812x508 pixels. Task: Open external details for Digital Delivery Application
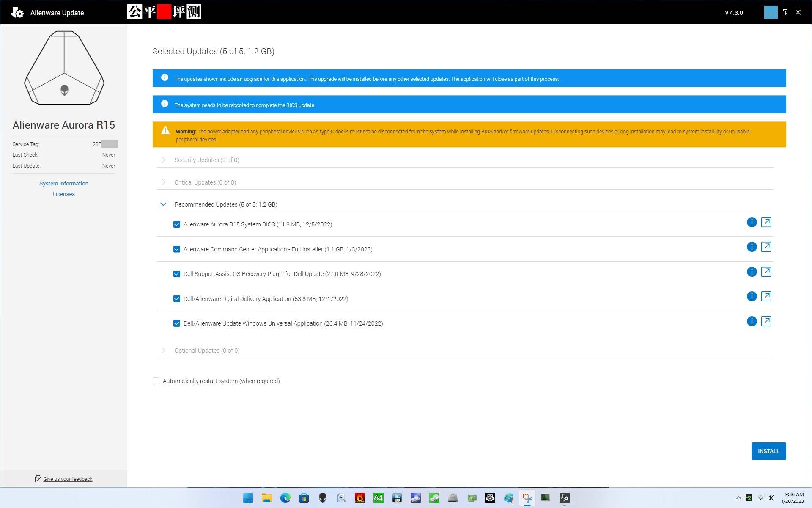coord(766,296)
